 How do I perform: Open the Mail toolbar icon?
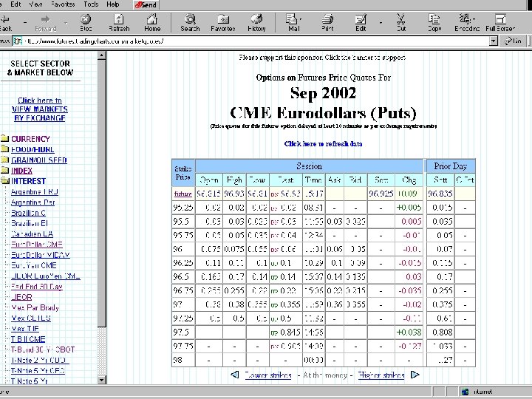(x=293, y=23)
